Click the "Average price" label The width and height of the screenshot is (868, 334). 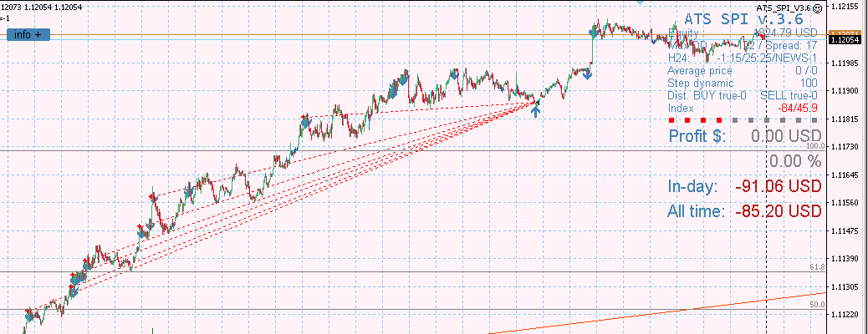coord(700,71)
